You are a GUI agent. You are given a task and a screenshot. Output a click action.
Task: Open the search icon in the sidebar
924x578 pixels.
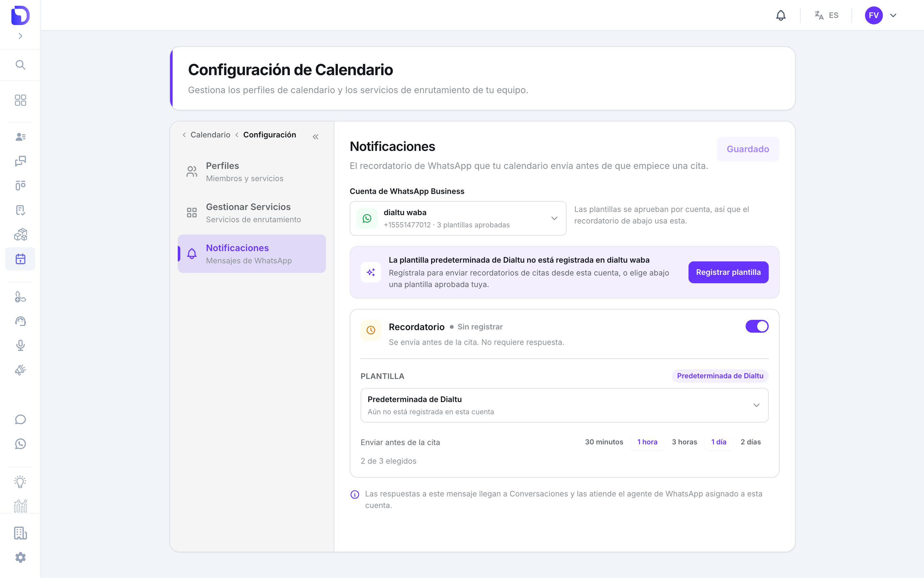coord(20,65)
